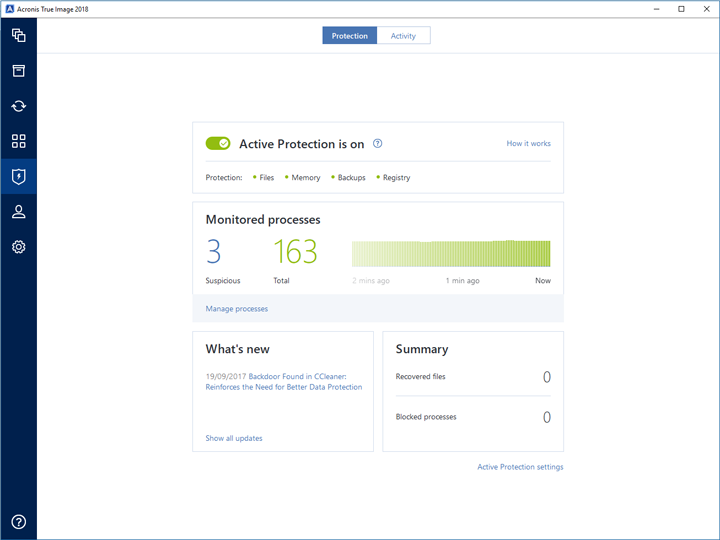Open the How it works link
Viewport: 720px width, 540px height.
[x=528, y=144]
